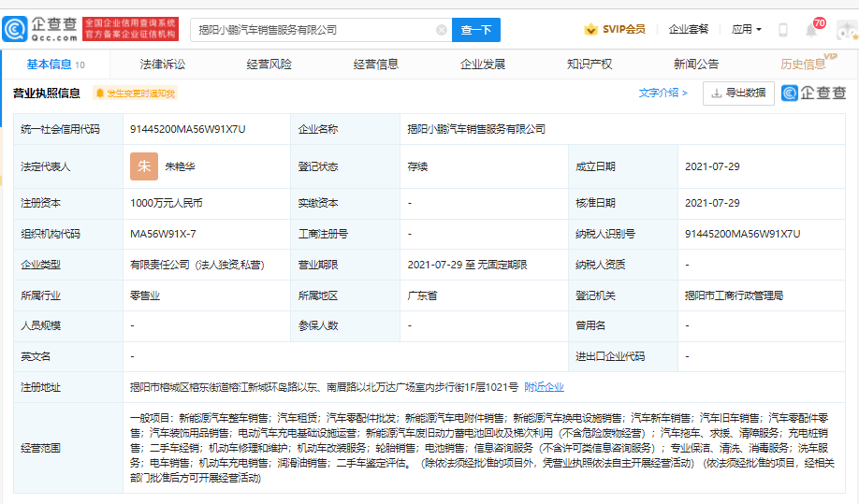859x504 pixels.
Task: Click the 营业执照信息 section heading
Action: (x=47, y=94)
